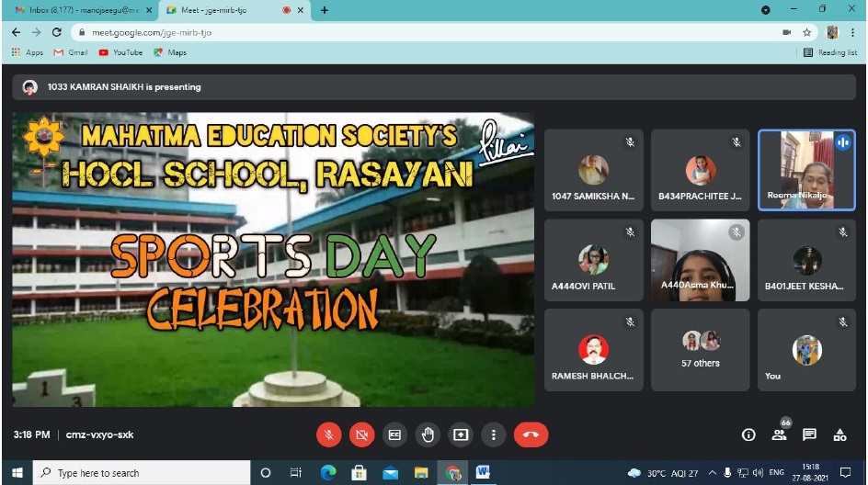Open the three-dot more options menu
Screen dimensions: 868x485
pos(494,434)
